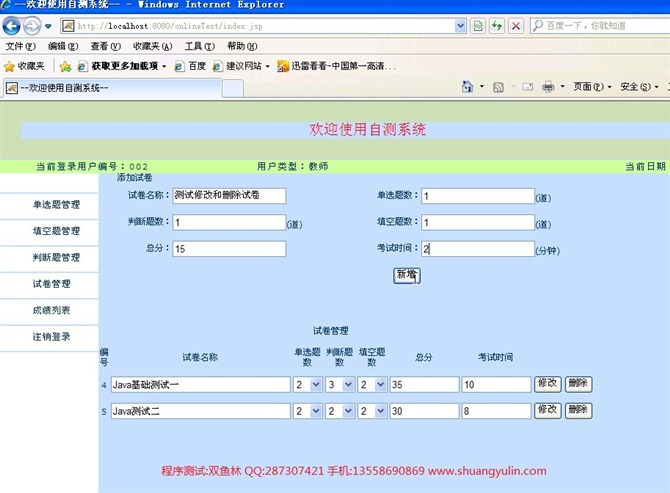Viewport: 670px width, 493px height.
Task: Open 单选题管理 in the sidebar
Action: 56,205
